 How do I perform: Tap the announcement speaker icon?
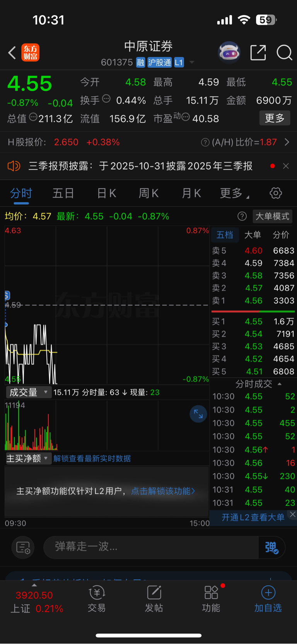[x=14, y=166]
